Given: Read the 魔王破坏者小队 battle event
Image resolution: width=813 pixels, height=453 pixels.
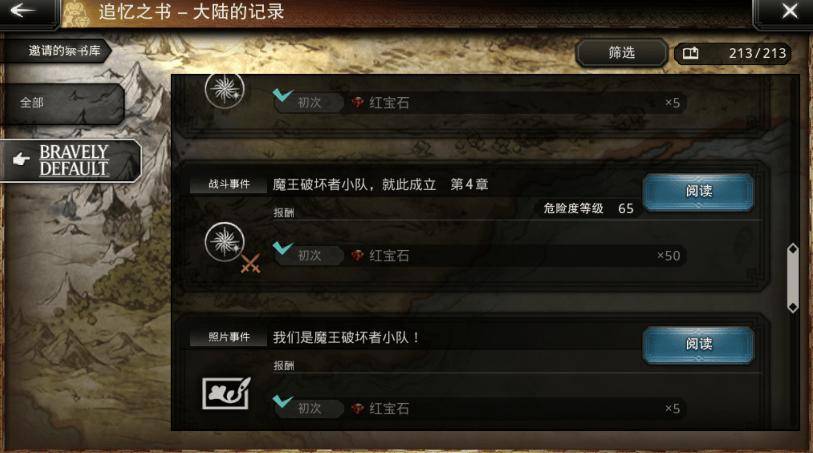Looking at the screenshot, I should point(698,191).
